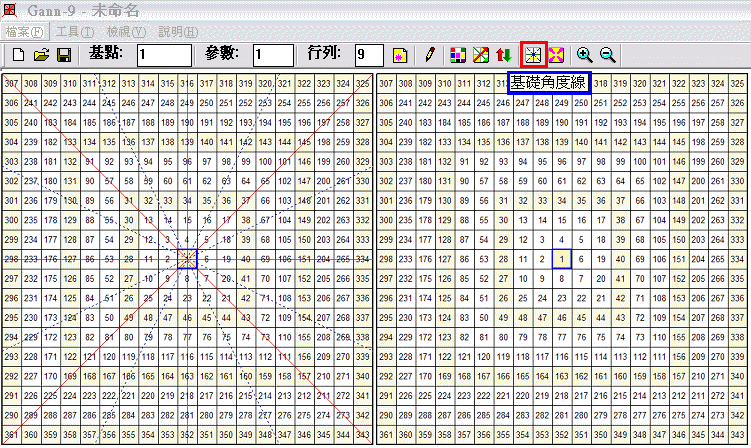This screenshot has height=448, width=751.
Task: Create a new Gann chart file
Action: click(x=18, y=55)
